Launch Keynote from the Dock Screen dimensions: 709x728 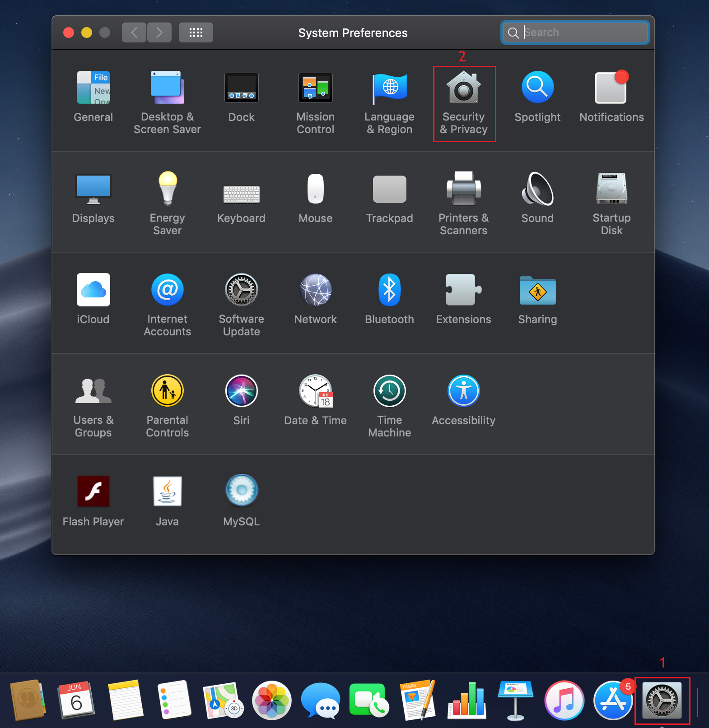click(x=516, y=700)
